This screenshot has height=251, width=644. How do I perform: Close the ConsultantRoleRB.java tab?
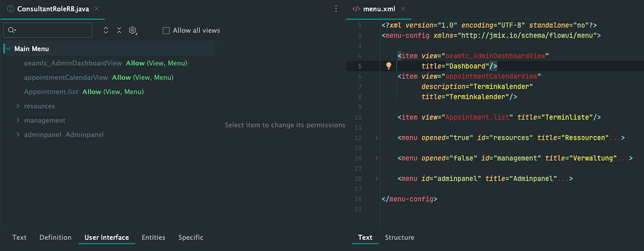pos(96,9)
